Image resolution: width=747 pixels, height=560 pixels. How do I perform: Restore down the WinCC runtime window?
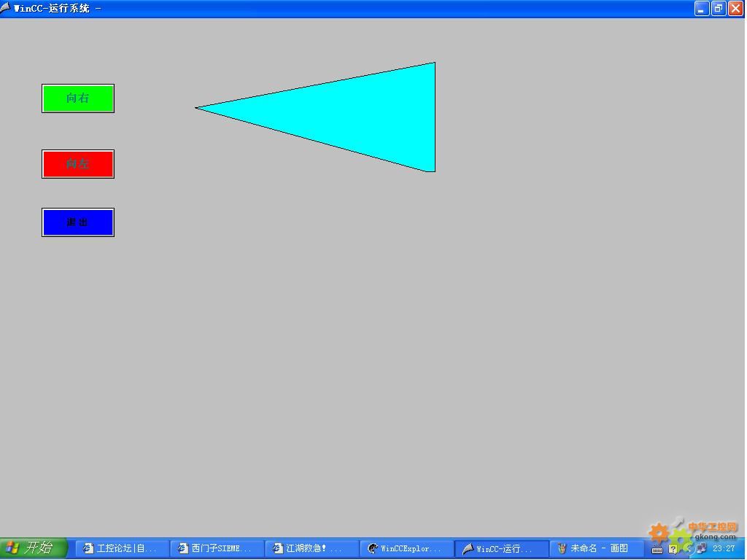click(x=719, y=8)
